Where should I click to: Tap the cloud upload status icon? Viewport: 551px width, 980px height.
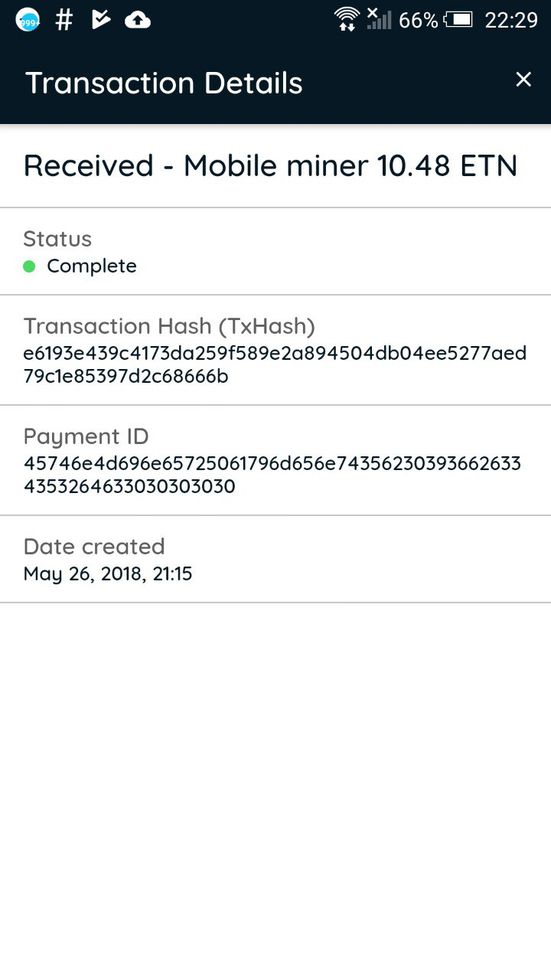pyautogui.click(x=138, y=20)
